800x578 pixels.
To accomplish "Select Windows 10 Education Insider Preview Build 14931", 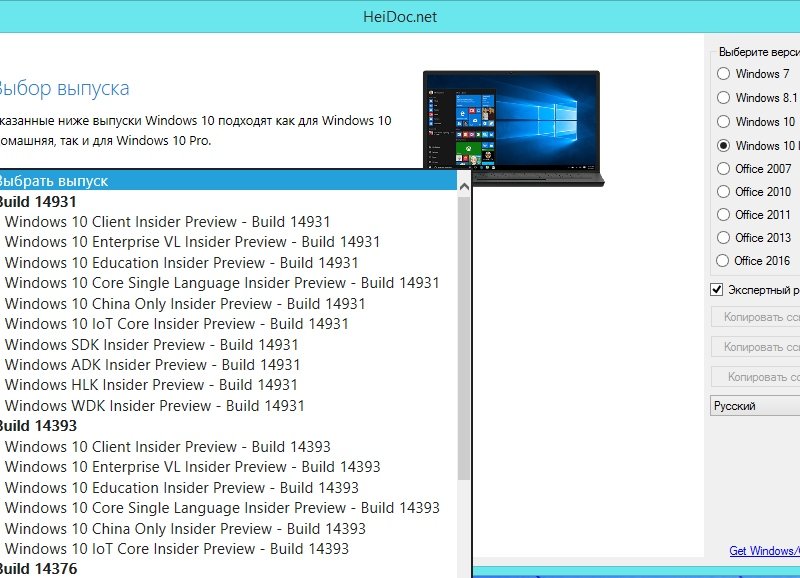I will [x=228, y=263].
